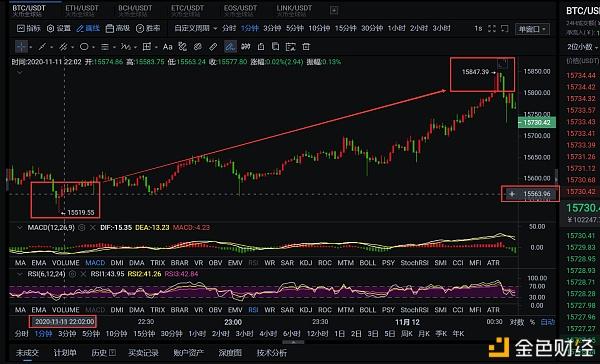Screen dimensions: 600x364
Task: Open RSI indicator settings gear
Action: pos(72,274)
